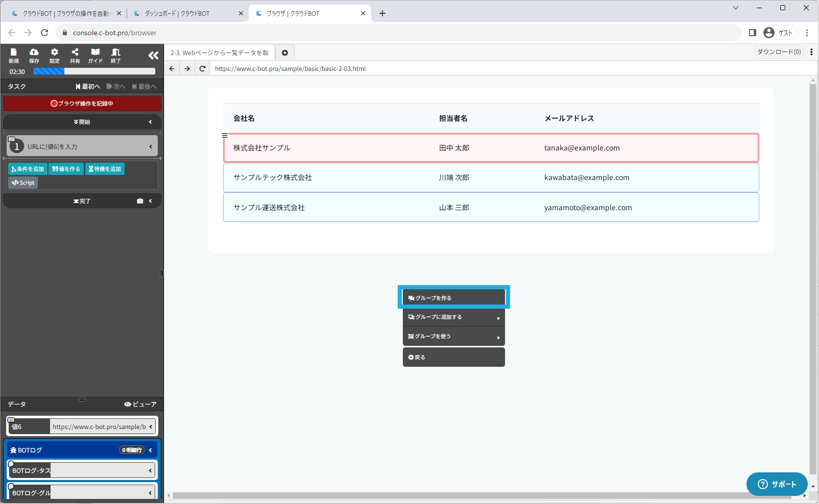This screenshot has width=819, height=504.
Task: Click the 条件を追加 button
Action: [28, 169]
